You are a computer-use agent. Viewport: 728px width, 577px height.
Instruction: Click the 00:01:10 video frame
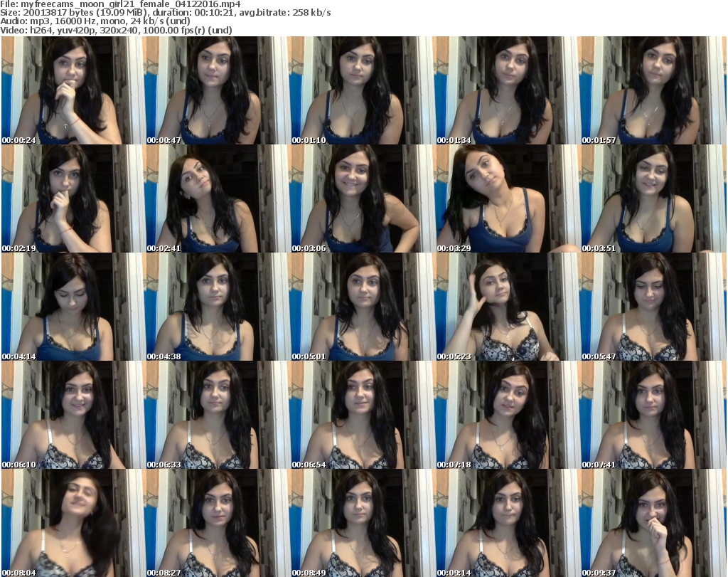(x=363, y=90)
